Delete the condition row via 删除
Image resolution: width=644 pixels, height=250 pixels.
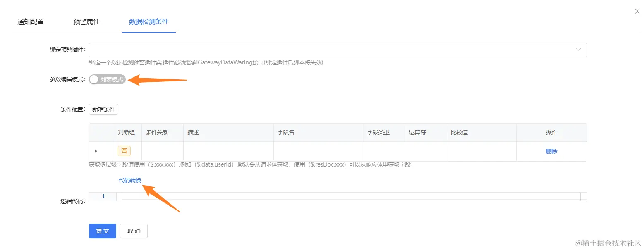click(551, 151)
